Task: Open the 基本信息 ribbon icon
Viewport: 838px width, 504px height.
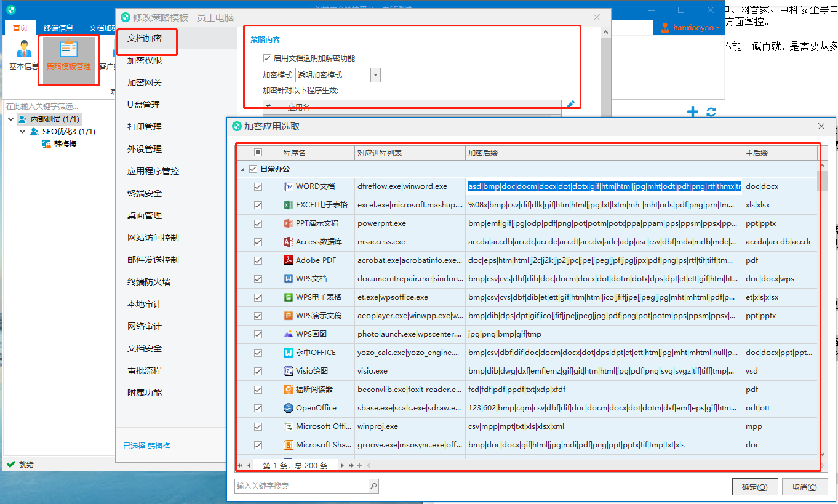Action: pyautogui.click(x=24, y=49)
